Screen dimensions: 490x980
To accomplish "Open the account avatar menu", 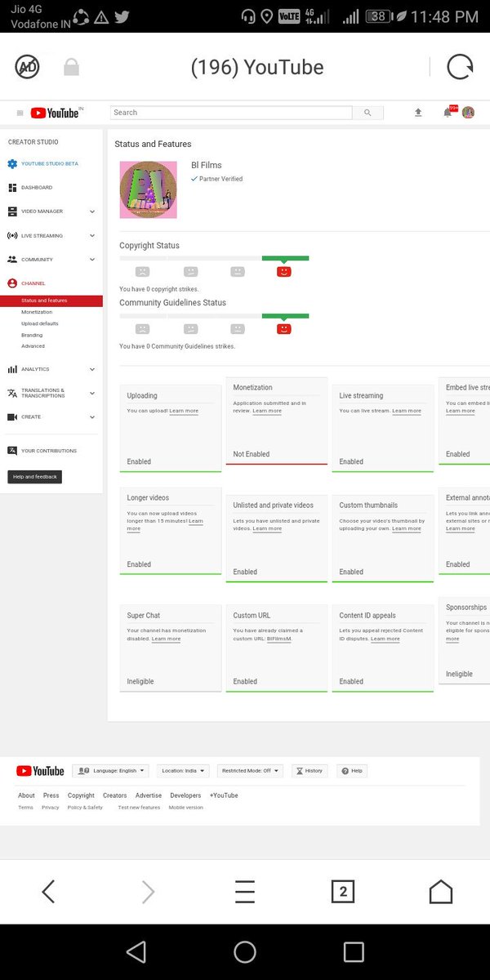I will [x=469, y=113].
